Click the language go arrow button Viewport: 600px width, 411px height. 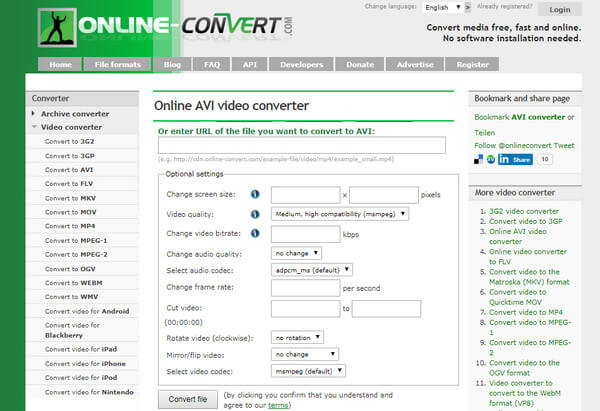tap(468, 7)
